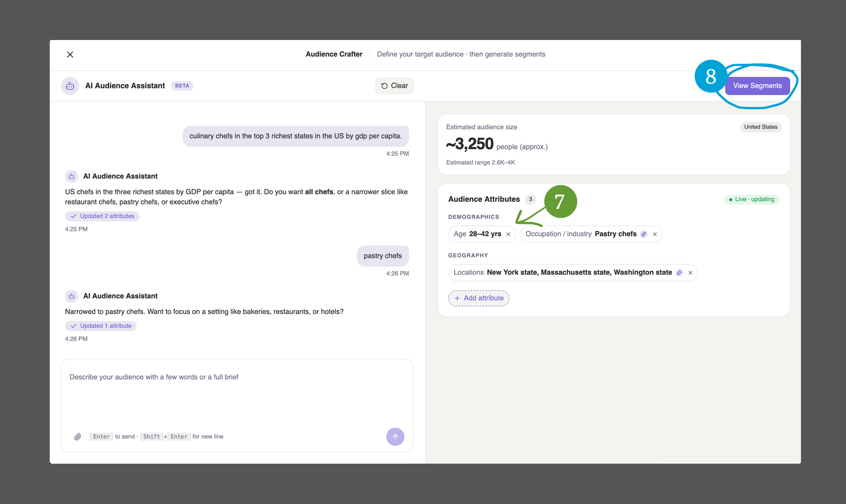Click the estimated audience size ~3,250
The width and height of the screenshot is (846, 504).
tap(470, 144)
